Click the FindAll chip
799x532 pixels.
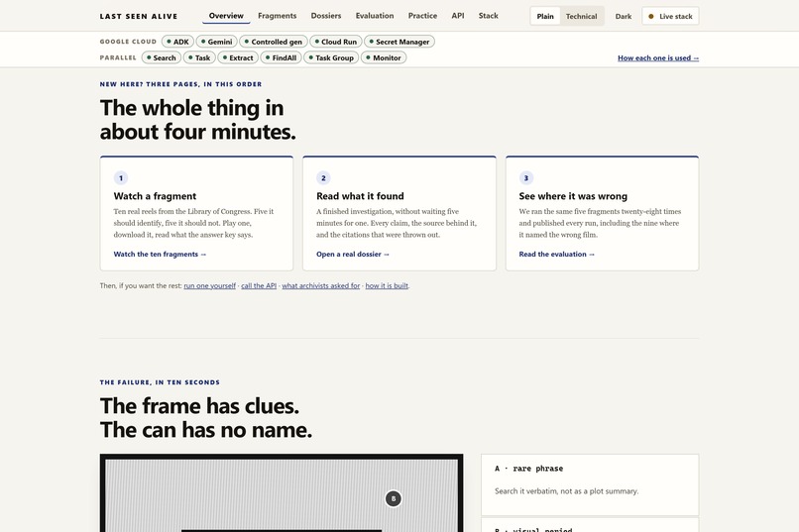click(x=282, y=58)
